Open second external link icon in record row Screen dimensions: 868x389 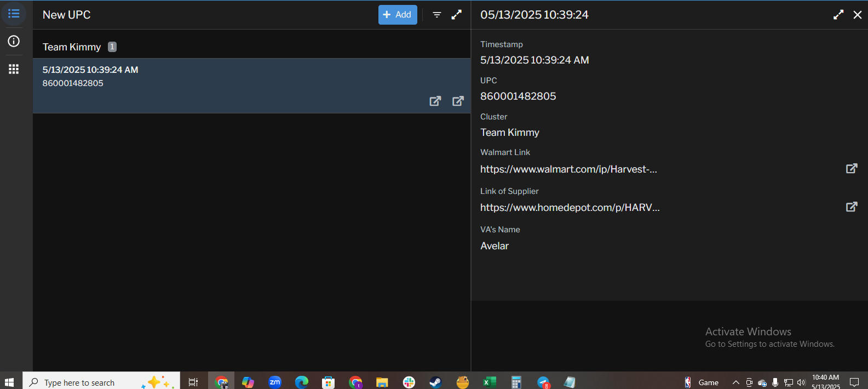458,101
